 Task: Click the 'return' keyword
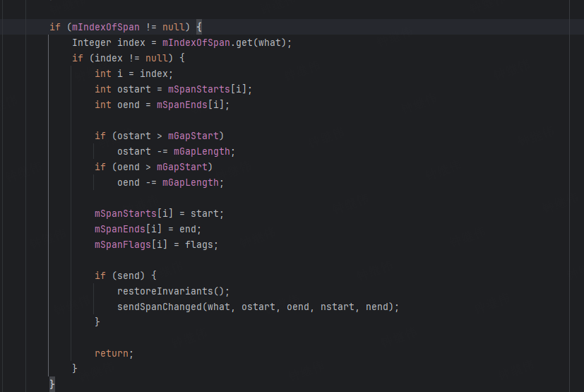pos(112,353)
